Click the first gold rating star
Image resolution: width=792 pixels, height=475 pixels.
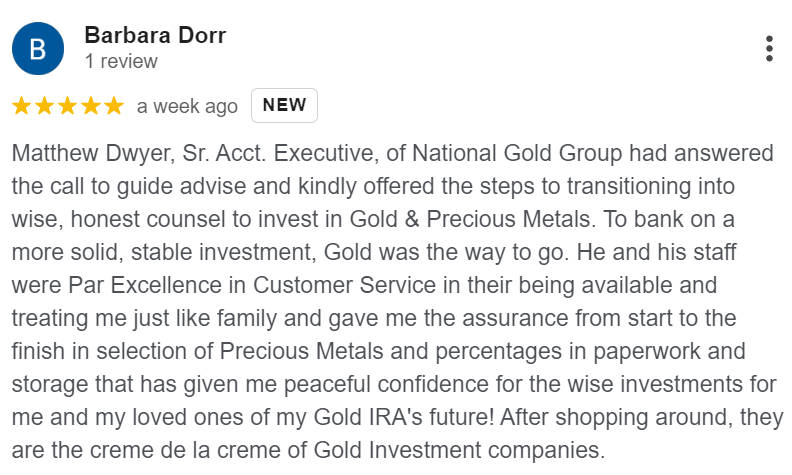[x=21, y=106]
